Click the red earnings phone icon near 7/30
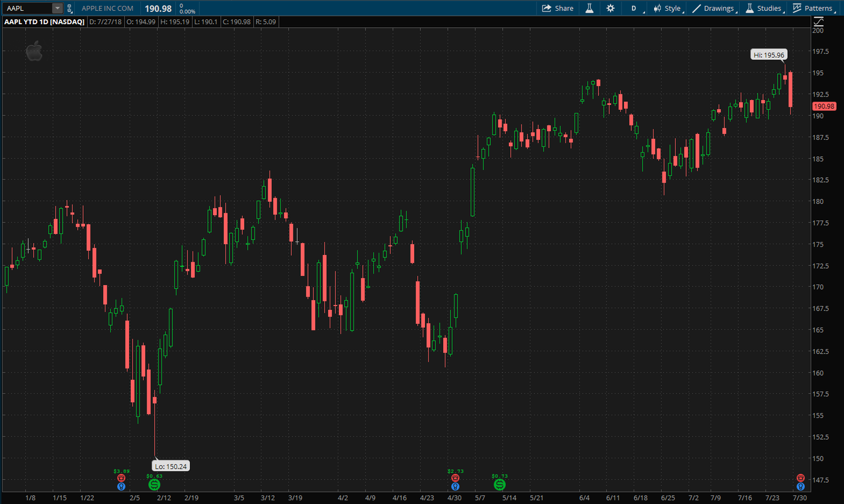Image resolution: width=844 pixels, height=504 pixels. pos(801,477)
